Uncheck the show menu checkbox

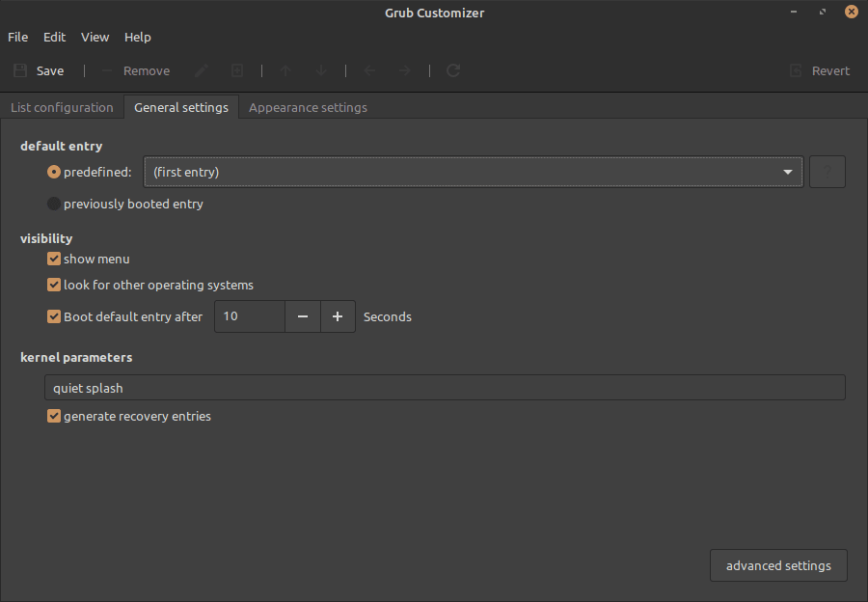point(54,259)
